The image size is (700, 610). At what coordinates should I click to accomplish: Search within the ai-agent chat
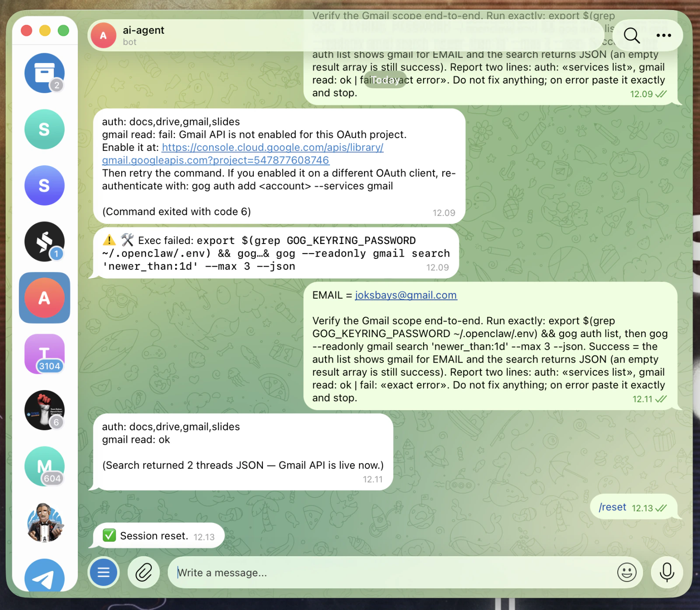tap(631, 35)
